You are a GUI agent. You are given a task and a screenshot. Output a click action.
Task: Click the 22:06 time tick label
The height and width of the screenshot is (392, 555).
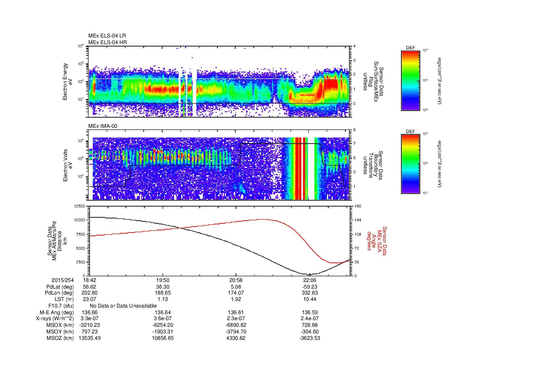pos(310,280)
